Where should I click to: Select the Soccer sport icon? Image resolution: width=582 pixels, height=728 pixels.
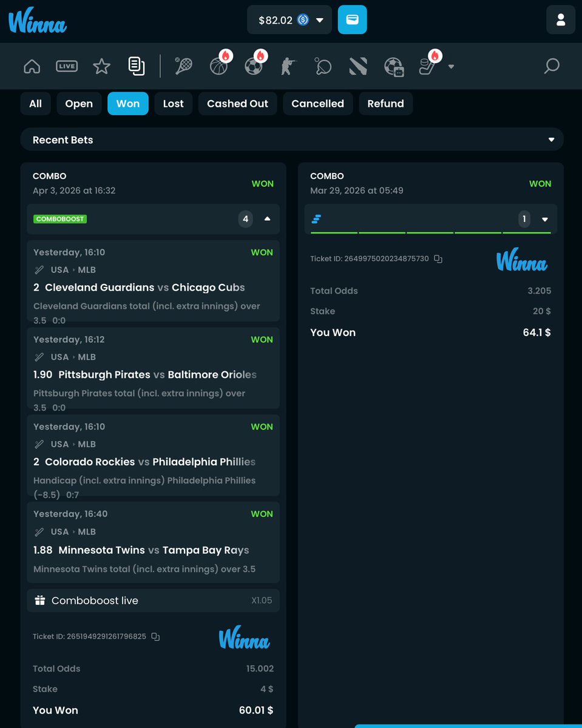[255, 65]
